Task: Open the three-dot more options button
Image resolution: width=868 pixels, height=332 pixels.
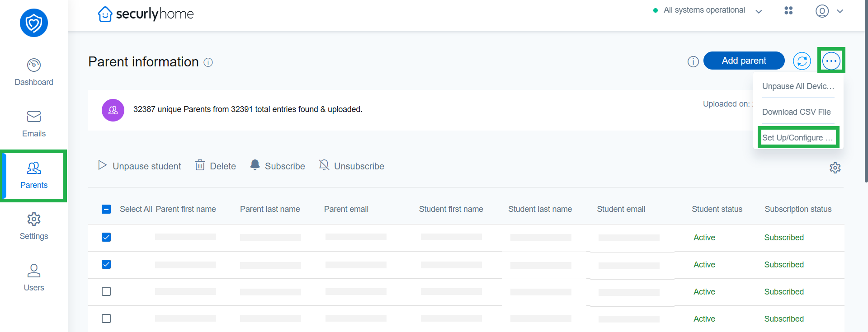Action: 831,61
